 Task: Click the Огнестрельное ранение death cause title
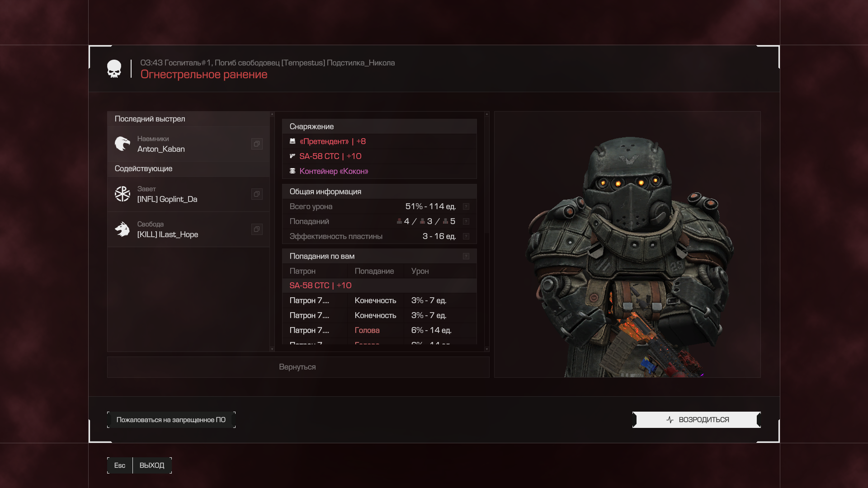tap(204, 75)
